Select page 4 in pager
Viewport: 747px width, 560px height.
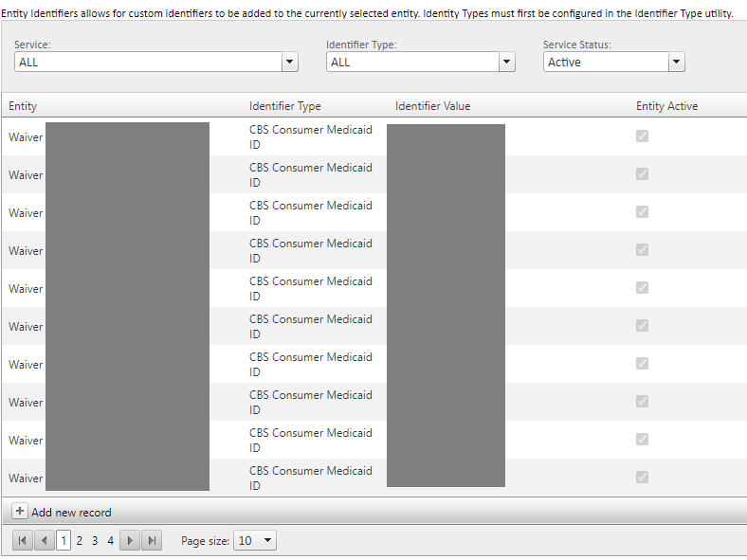point(111,540)
